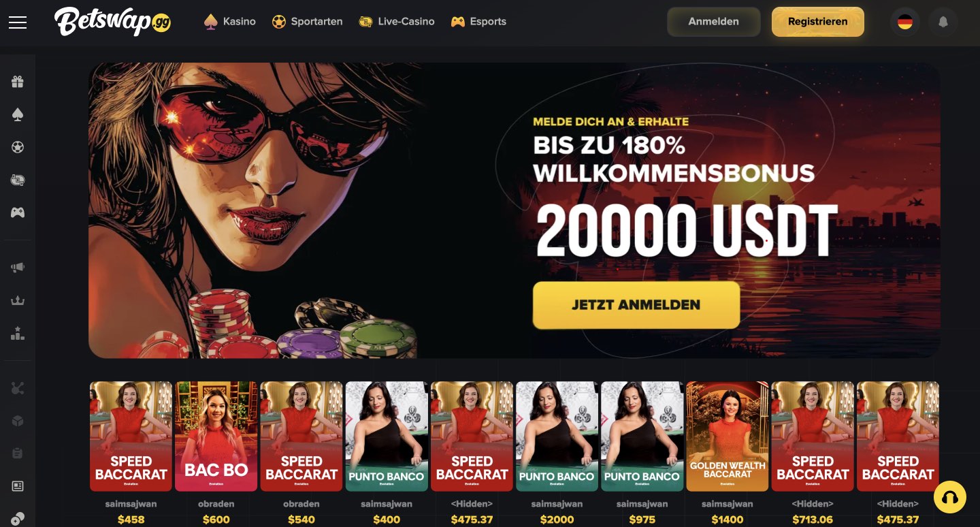Click the Jetzt Anmelden banner button
Viewport: 980px width, 527px height.
pos(636,305)
